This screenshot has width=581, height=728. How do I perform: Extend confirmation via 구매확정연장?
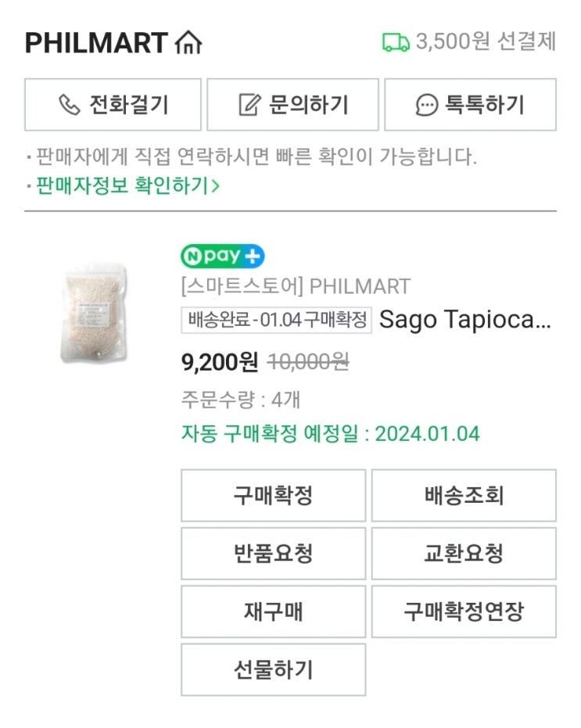click(464, 611)
